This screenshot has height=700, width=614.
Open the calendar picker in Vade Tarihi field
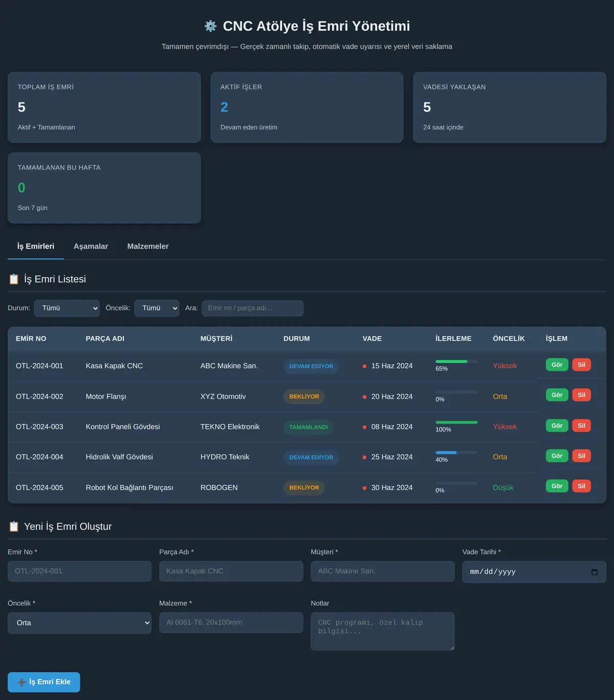point(594,572)
